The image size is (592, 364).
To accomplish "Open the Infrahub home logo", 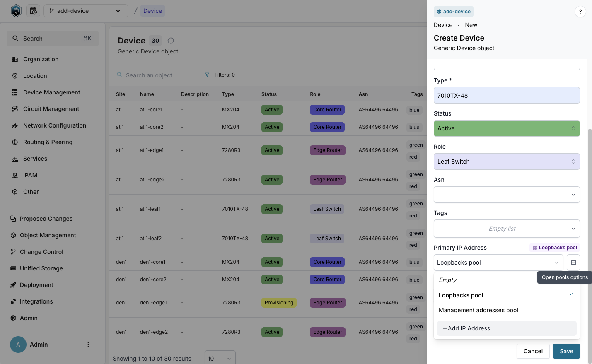I will pos(16,11).
